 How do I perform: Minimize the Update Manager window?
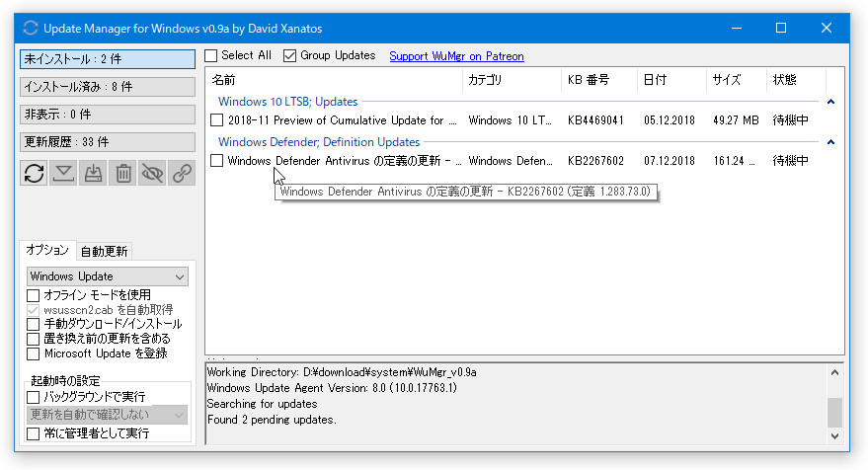(x=737, y=28)
